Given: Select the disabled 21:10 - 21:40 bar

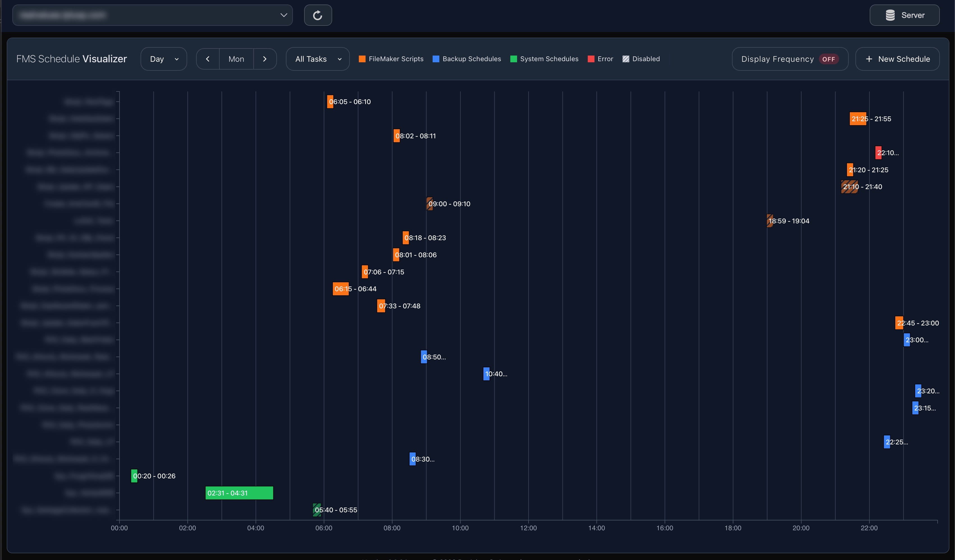Looking at the screenshot, I should click(x=849, y=187).
